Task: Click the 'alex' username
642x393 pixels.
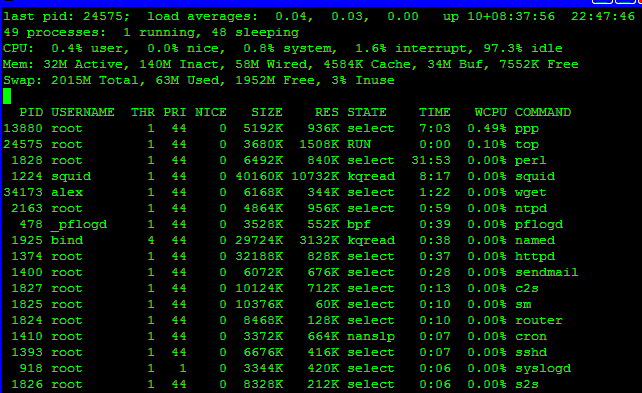Action: (67, 192)
